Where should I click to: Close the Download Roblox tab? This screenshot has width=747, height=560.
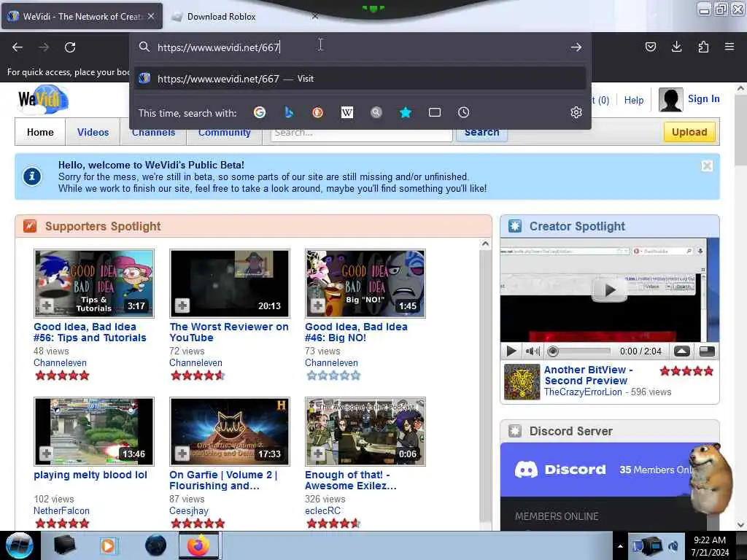(315, 16)
